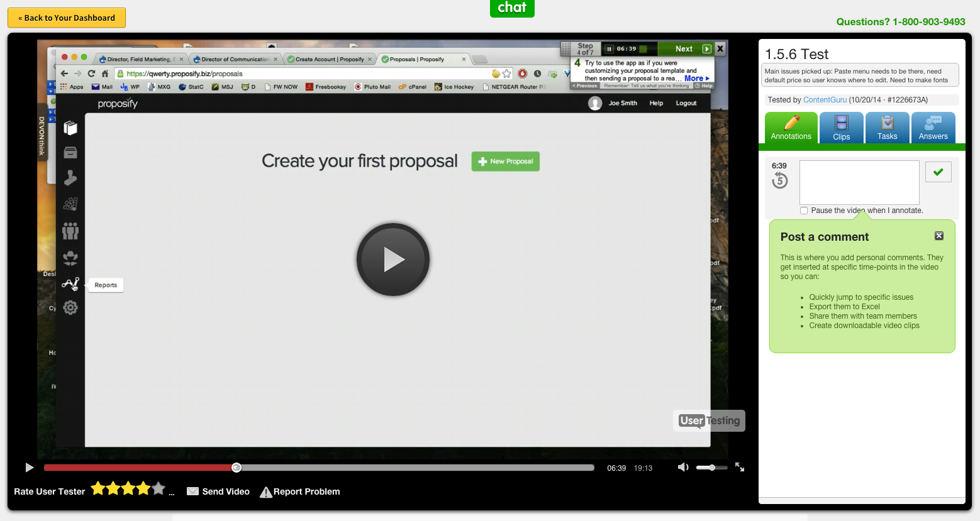The image size is (980, 521).
Task: Switch to the Clips tab
Action: coord(842,128)
